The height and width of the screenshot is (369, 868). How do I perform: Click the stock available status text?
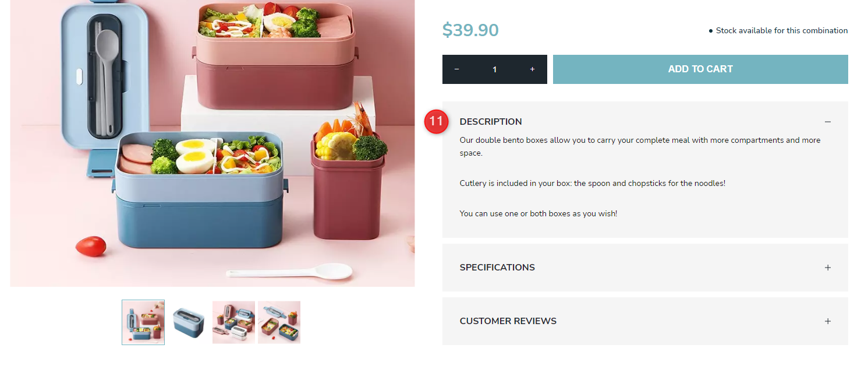(778, 30)
